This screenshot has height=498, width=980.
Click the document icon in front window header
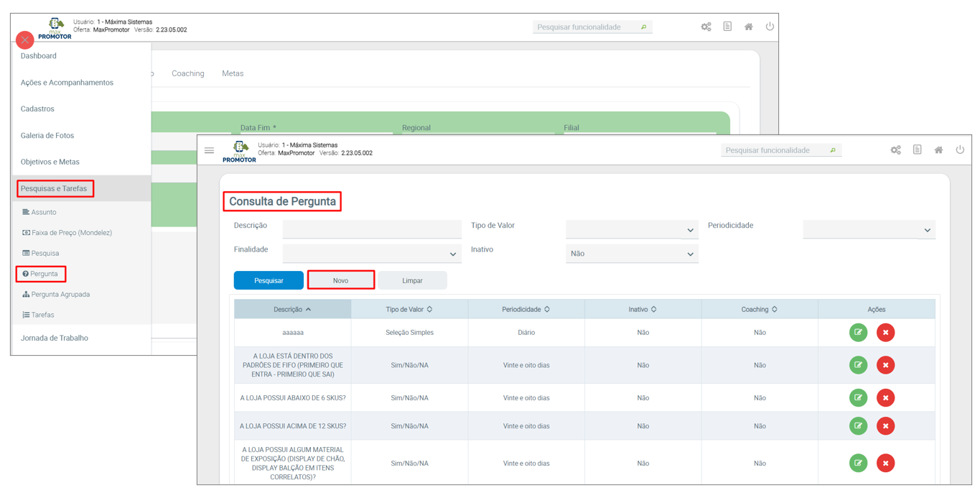(x=917, y=150)
